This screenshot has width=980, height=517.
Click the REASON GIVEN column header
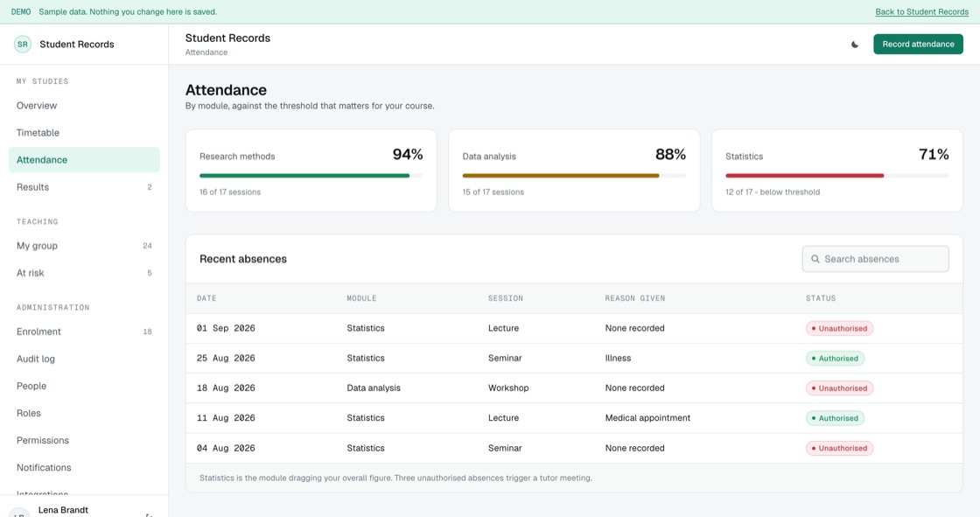click(x=635, y=298)
